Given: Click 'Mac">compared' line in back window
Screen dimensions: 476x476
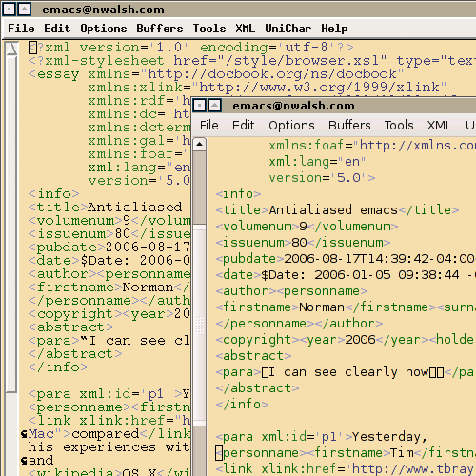Looking at the screenshot, I should pyautogui.click(x=109, y=434).
